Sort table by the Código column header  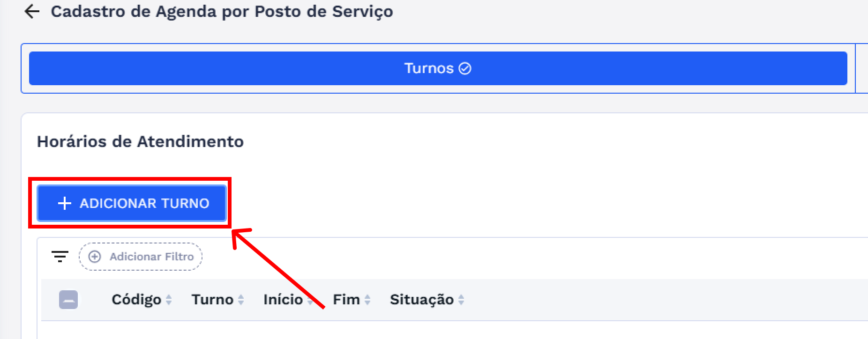pos(136,300)
